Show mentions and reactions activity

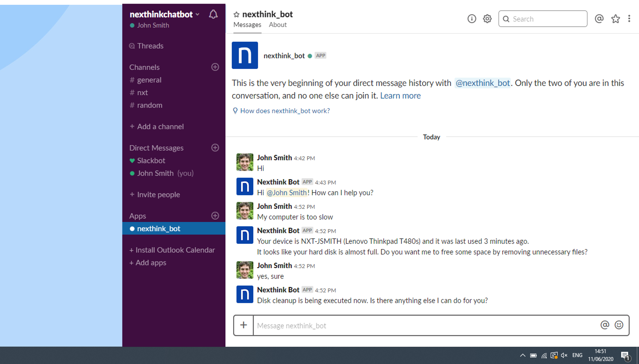point(599,19)
